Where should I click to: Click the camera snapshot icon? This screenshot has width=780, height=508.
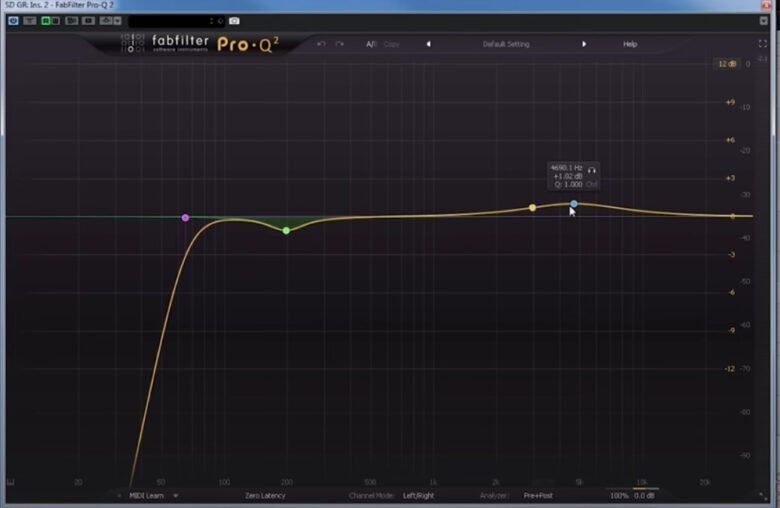(234, 21)
